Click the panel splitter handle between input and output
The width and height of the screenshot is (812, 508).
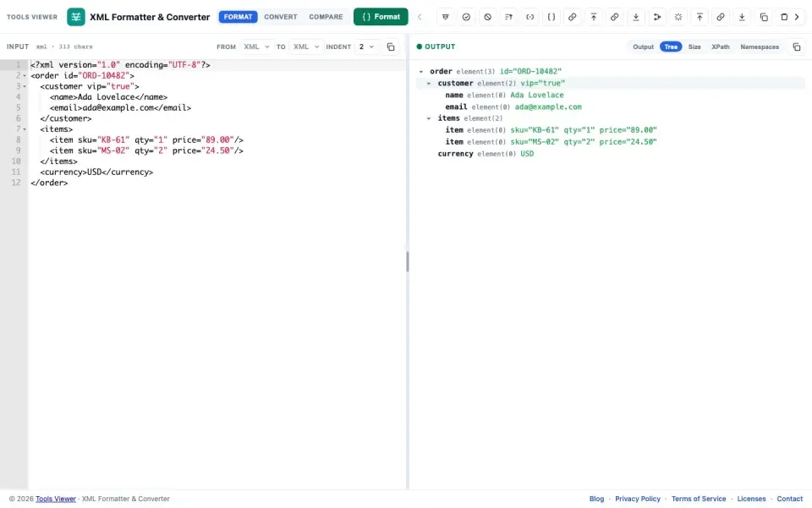[x=408, y=262]
